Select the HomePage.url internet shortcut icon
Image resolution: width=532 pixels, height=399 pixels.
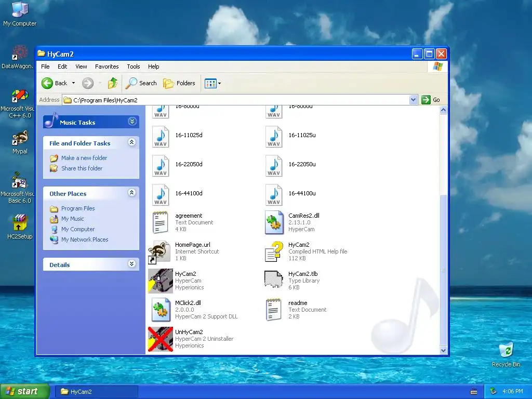pos(159,252)
